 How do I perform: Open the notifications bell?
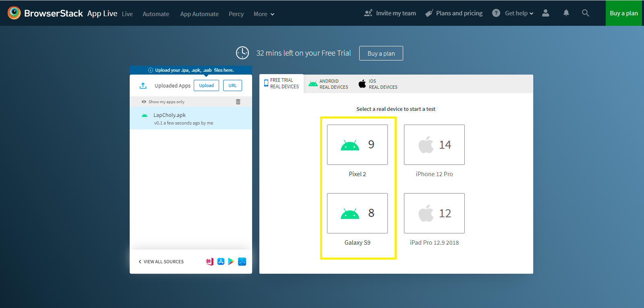click(566, 13)
